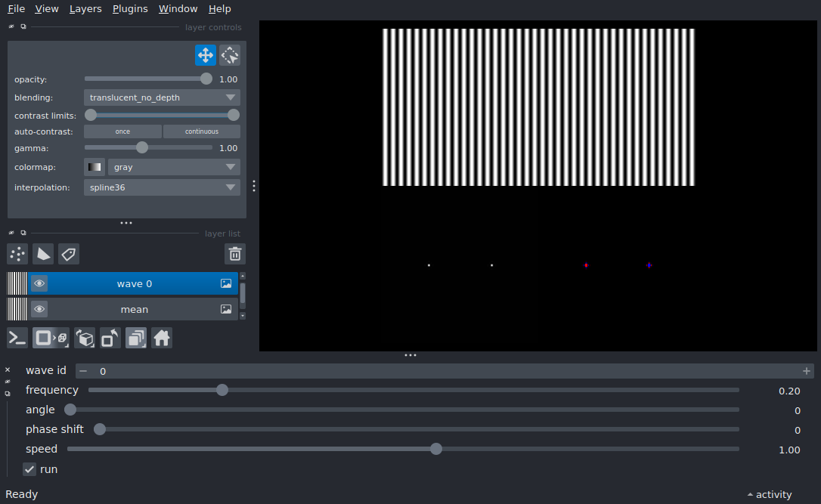This screenshot has height=504, width=821.
Task: Expand the activity panel
Action: 769,495
